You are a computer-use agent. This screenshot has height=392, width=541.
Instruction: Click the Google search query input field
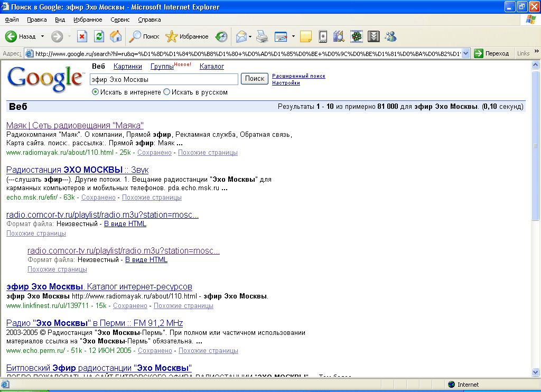(x=164, y=79)
